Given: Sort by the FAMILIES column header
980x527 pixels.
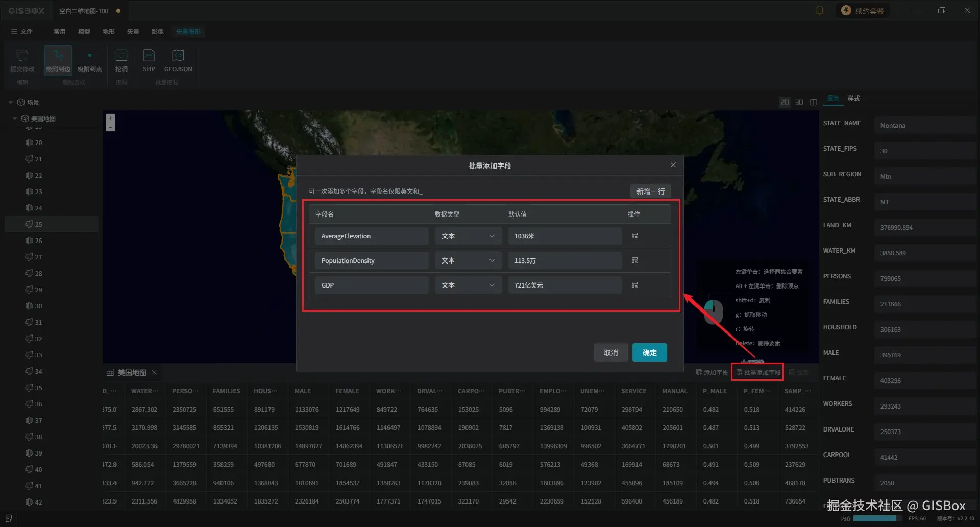Looking at the screenshot, I should coord(227,391).
